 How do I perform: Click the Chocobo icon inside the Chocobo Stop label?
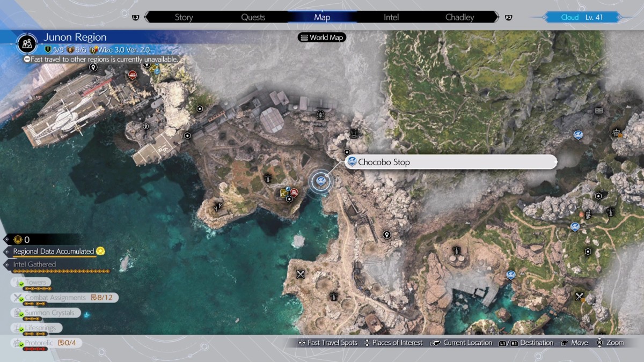pyautogui.click(x=353, y=162)
